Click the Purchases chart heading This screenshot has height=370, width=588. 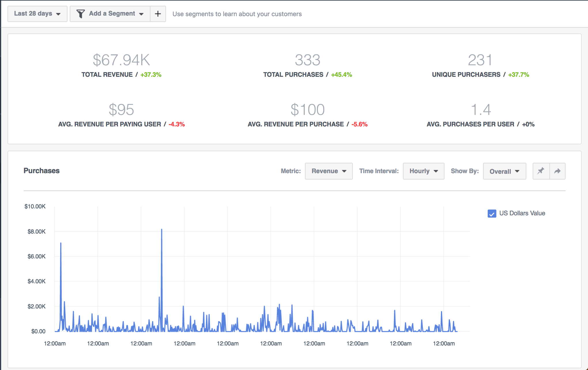pos(42,171)
